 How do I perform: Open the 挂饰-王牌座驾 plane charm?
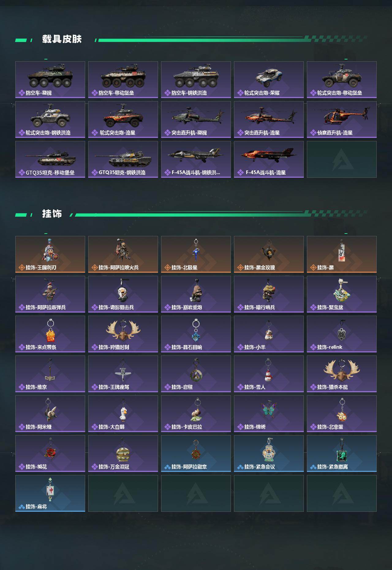[123, 374]
